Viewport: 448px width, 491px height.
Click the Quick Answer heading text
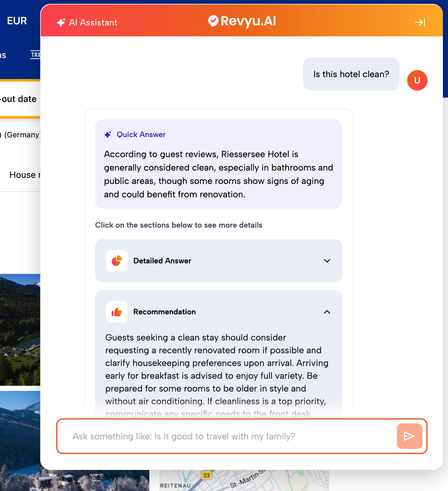pyautogui.click(x=141, y=135)
